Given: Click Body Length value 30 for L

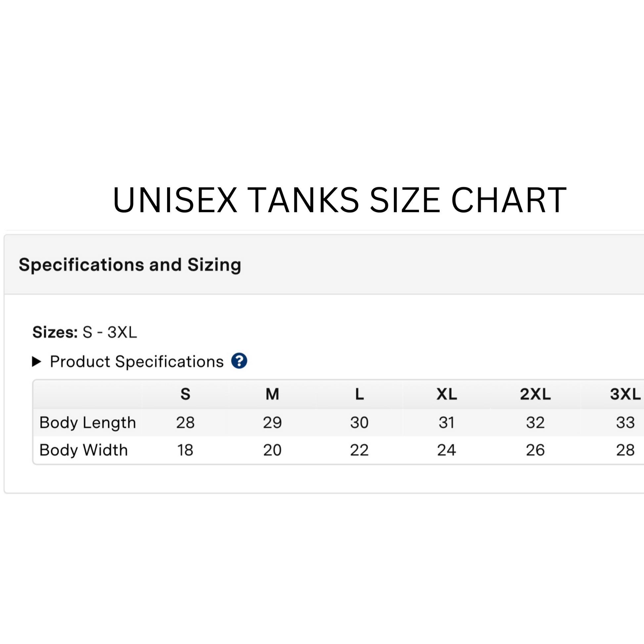Looking at the screenshot, I should click(x=359, y=423).
